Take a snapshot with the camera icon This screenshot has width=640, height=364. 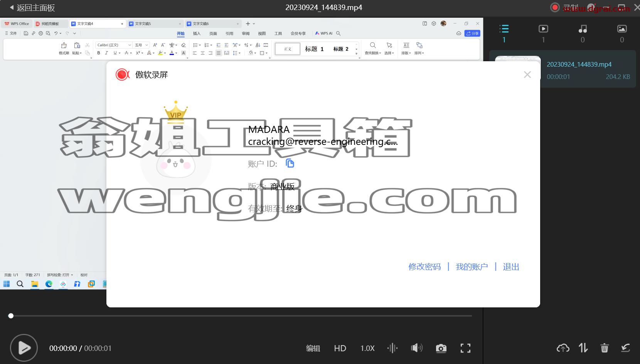pos(441,349)
